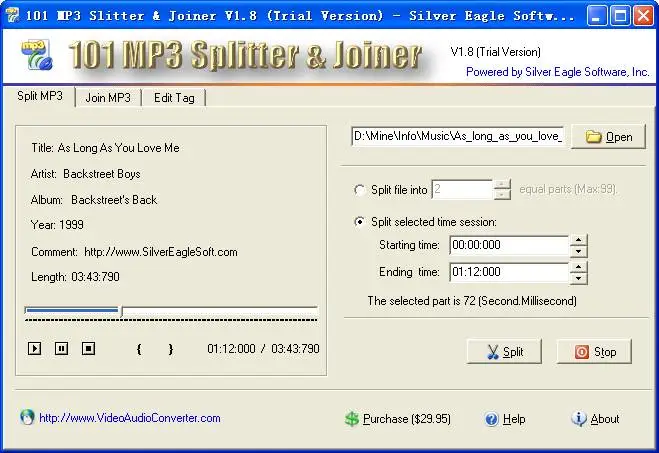Screen dimensions: 659x453
Task: Maximize the application window
Action: 620,16
